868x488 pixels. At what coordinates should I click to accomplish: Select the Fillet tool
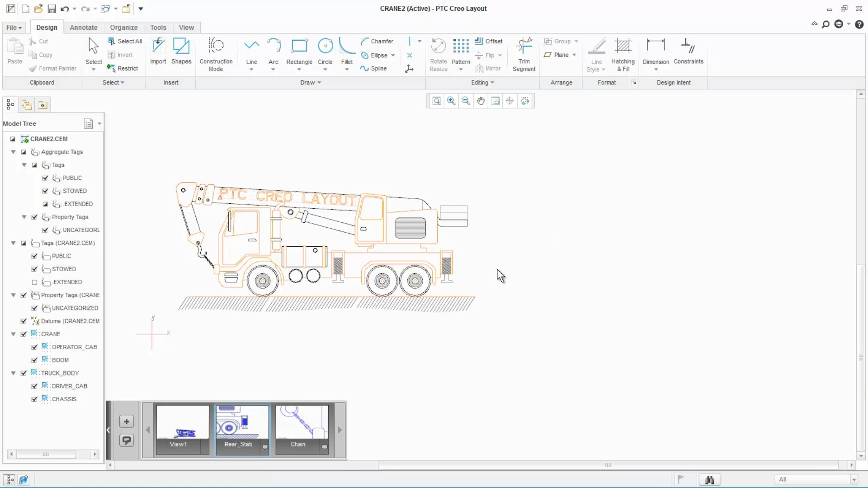[x=347, y=51]
